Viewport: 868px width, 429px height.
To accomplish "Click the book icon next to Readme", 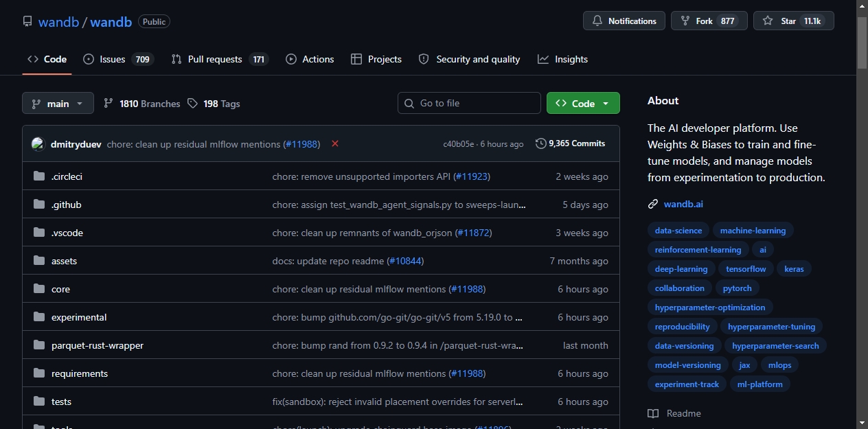I will point(653,413).
